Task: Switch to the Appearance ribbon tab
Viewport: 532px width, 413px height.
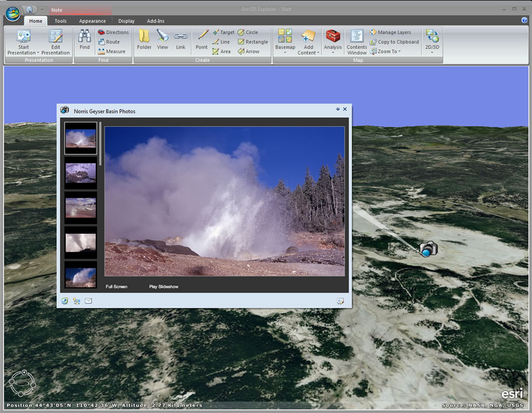Action: tap(92, 21)
